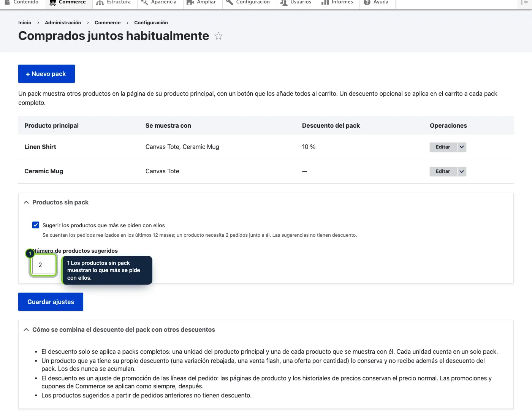Click Guardar ajustes button
532x418 pixels.
click(51, 302)
